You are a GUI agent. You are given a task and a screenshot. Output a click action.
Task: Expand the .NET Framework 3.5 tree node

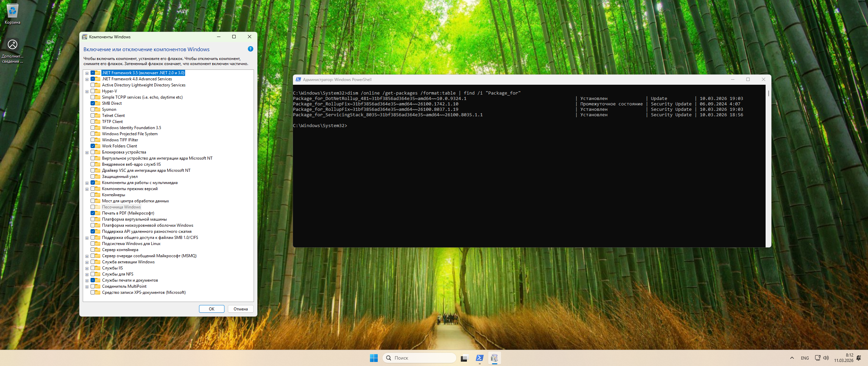(87, 73)
